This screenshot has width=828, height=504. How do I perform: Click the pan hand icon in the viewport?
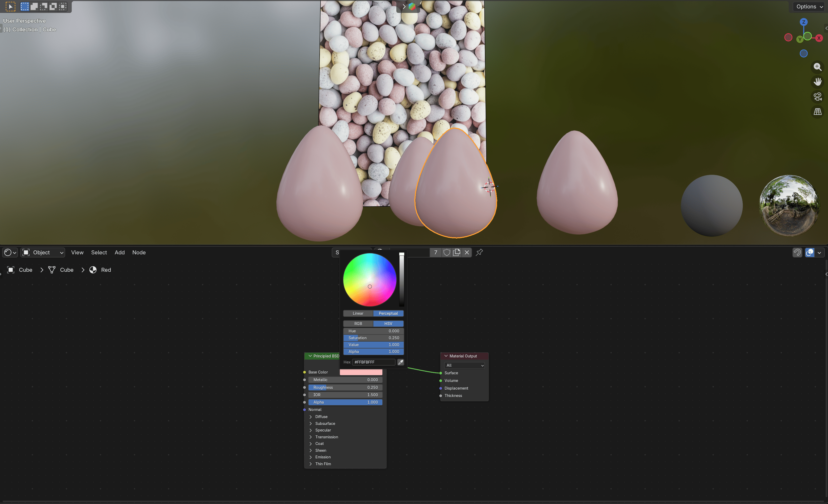(x=817, y=82)
